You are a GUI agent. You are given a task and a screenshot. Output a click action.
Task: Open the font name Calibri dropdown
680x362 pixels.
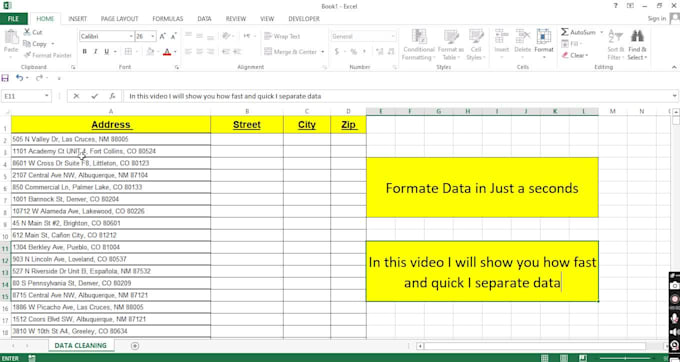(131, 36)
